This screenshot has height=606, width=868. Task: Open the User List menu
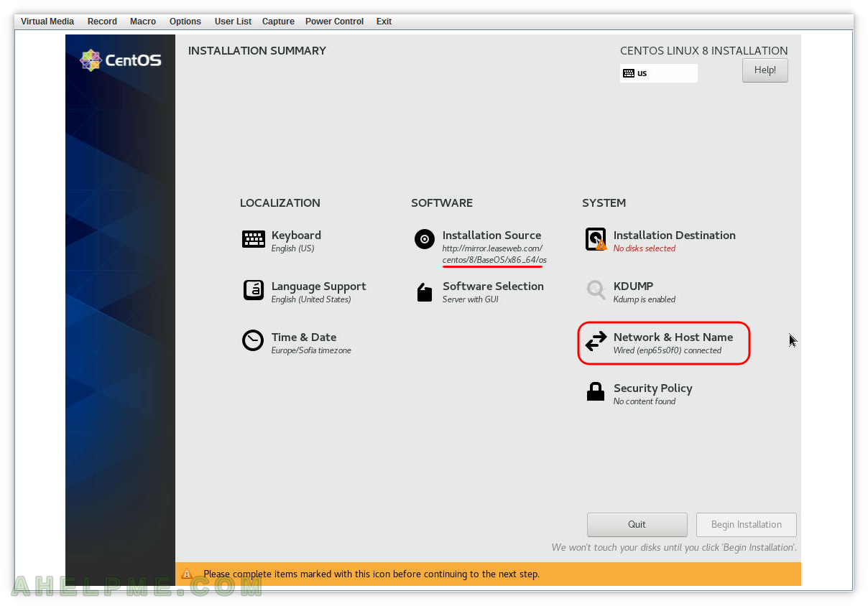[x=233, y=22]
